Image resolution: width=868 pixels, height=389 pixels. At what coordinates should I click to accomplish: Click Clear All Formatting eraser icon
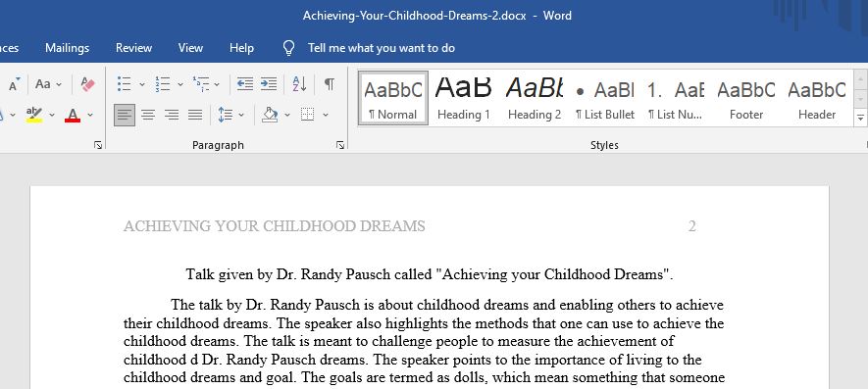pos(87,84)
